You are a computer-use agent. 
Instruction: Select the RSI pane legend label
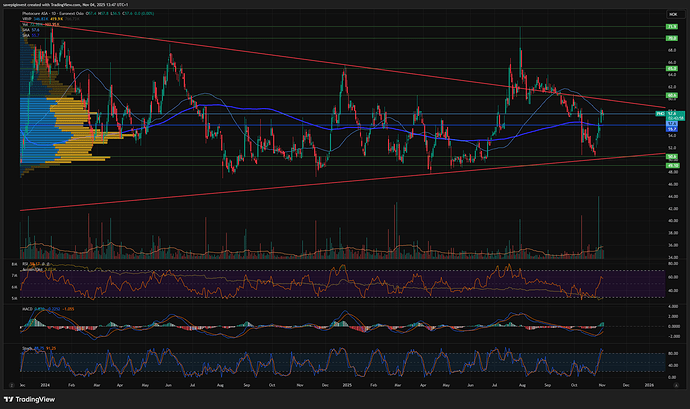pos(26,265)
